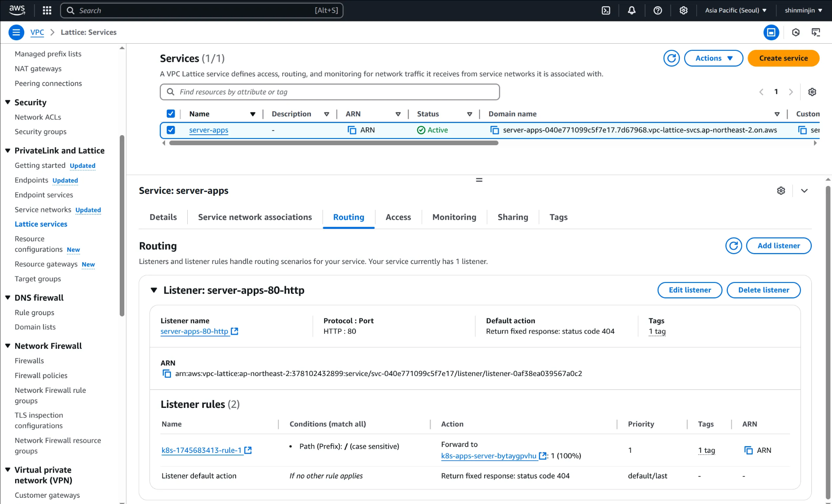The height and width of the screenshot is (504, 832).
Task: Switch to the Monitoring tab
Action: click(454, 217)
